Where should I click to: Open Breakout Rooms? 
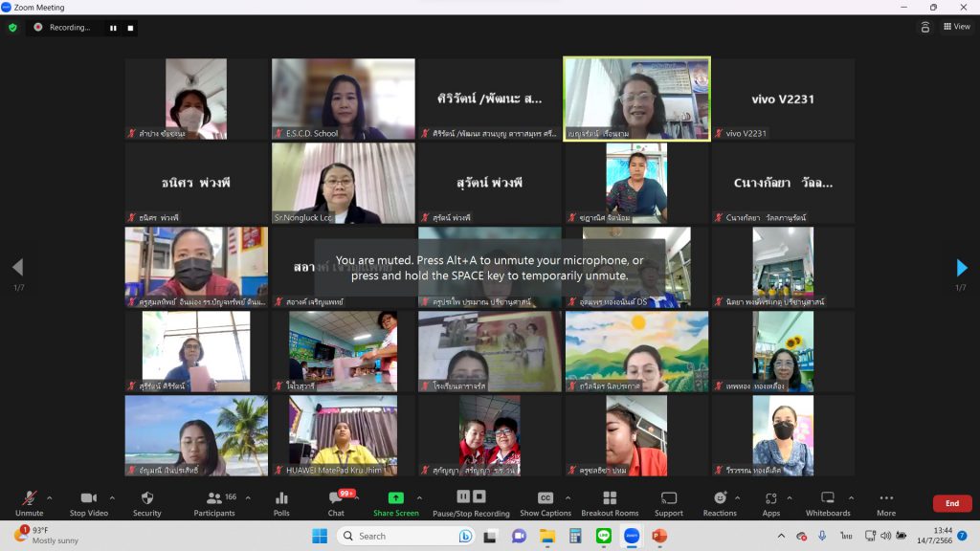(610, 502)
